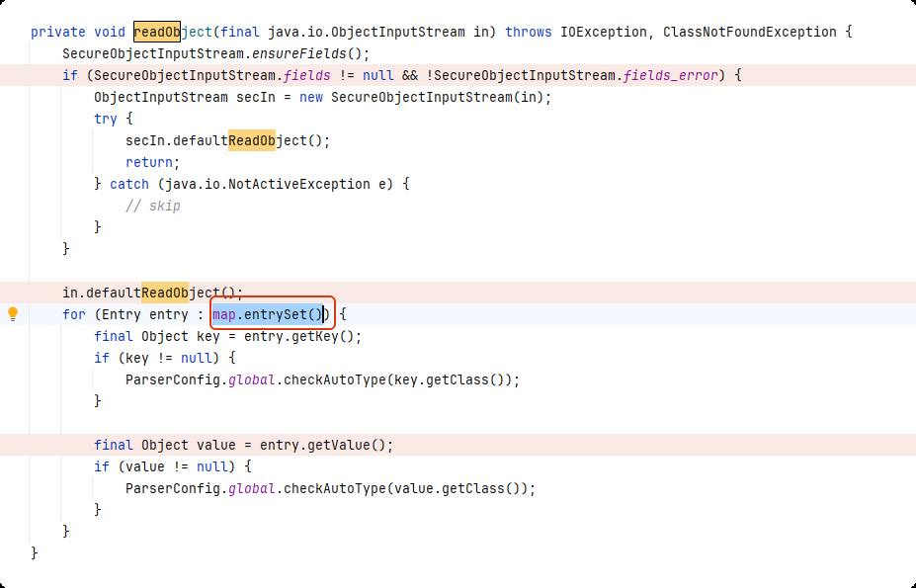Click 'if (value != null)' condition

(x=165, y=467)
